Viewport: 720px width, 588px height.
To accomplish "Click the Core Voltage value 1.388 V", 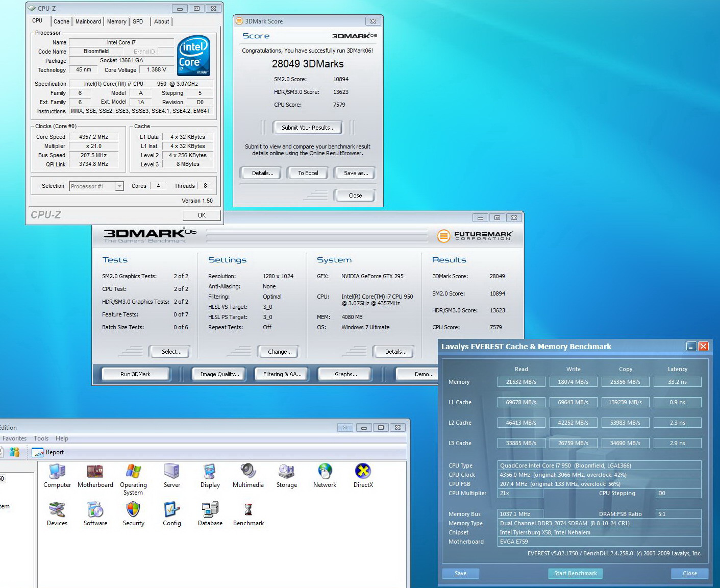I will click(x=157, y=69).
